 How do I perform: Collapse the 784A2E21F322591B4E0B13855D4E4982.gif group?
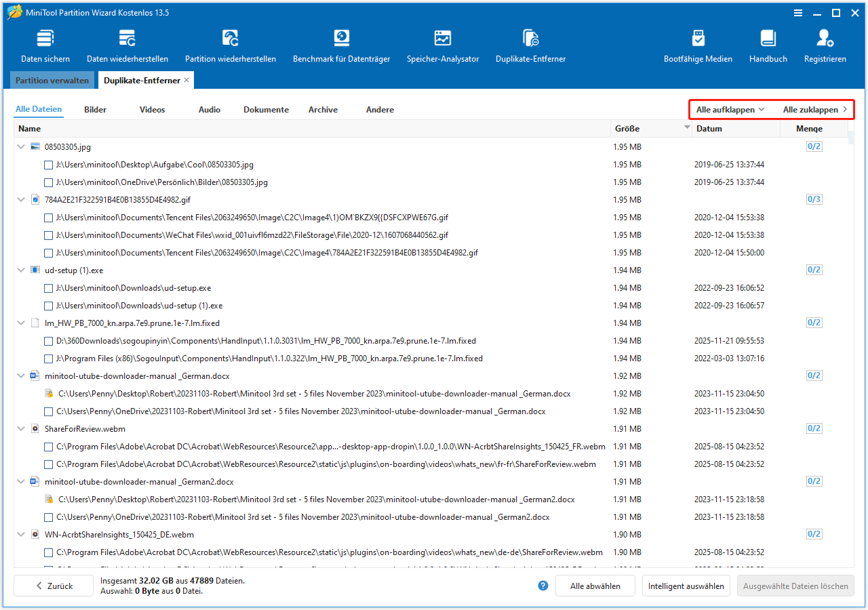[20, 199]
